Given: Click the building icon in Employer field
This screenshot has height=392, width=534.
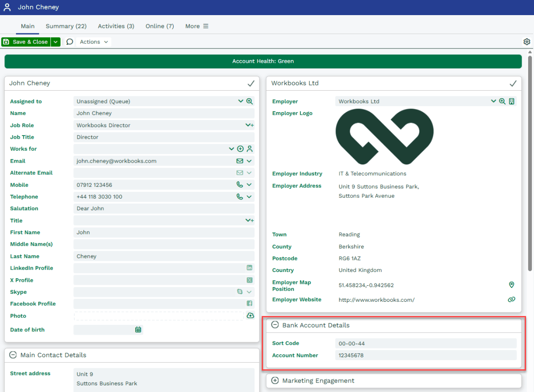Looking at the screenshot, I should point(512,101).
